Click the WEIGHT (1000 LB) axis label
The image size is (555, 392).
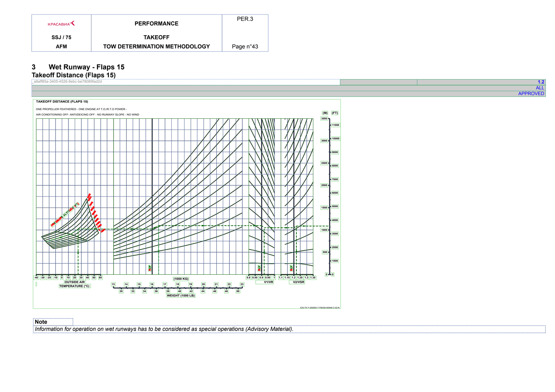coord(181,295)
